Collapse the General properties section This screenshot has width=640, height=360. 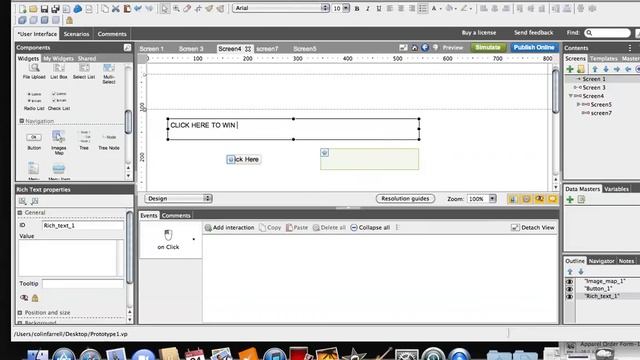click(20, 212)
